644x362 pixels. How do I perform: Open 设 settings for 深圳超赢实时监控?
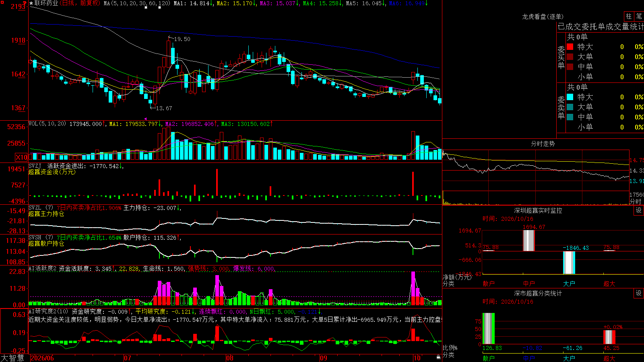pyautogui.click(x=639, y=210)
